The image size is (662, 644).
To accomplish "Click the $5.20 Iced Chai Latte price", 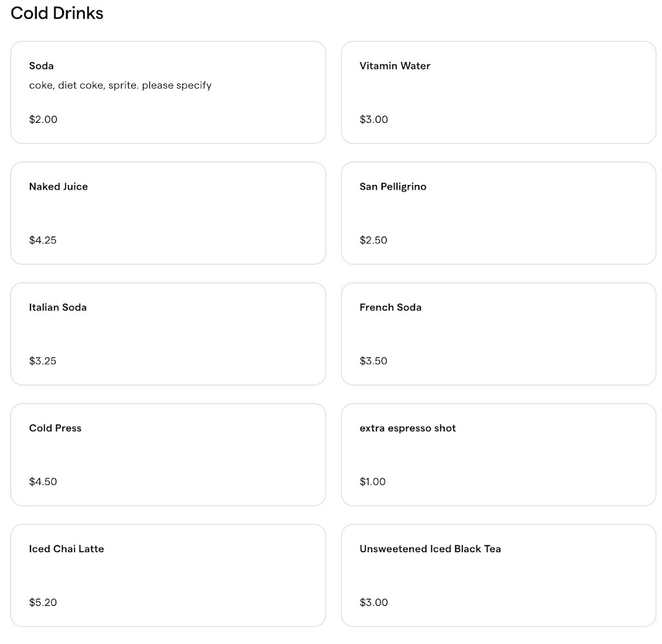I will click(x=43, y=603).
